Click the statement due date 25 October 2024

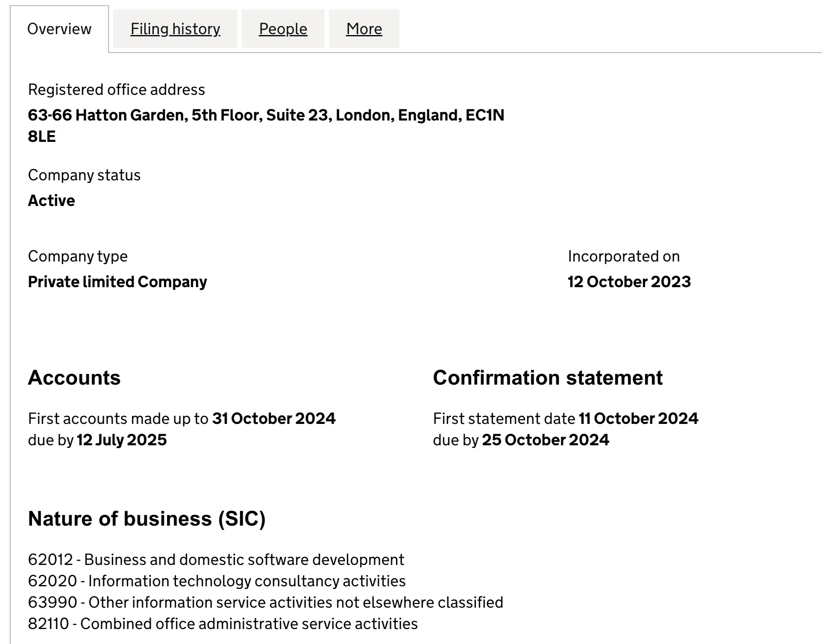pyautogui.click(x=545, y=440)
